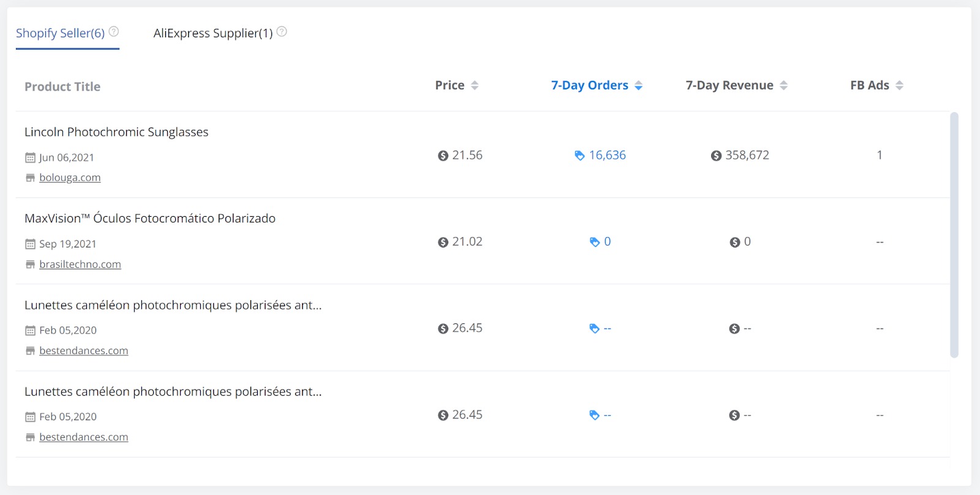Sort by 7-Day Revenue arrows
Screen dimensions: 980x495
tap(783, 86)
